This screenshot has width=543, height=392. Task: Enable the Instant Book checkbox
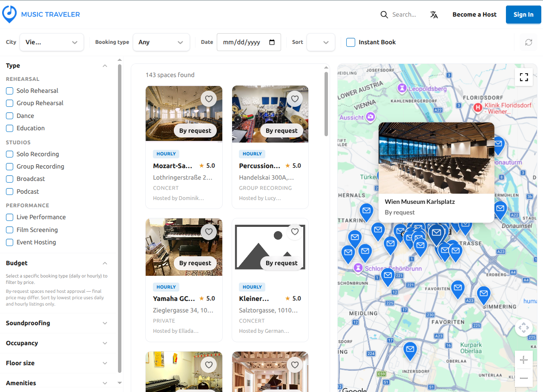[351, 42]
